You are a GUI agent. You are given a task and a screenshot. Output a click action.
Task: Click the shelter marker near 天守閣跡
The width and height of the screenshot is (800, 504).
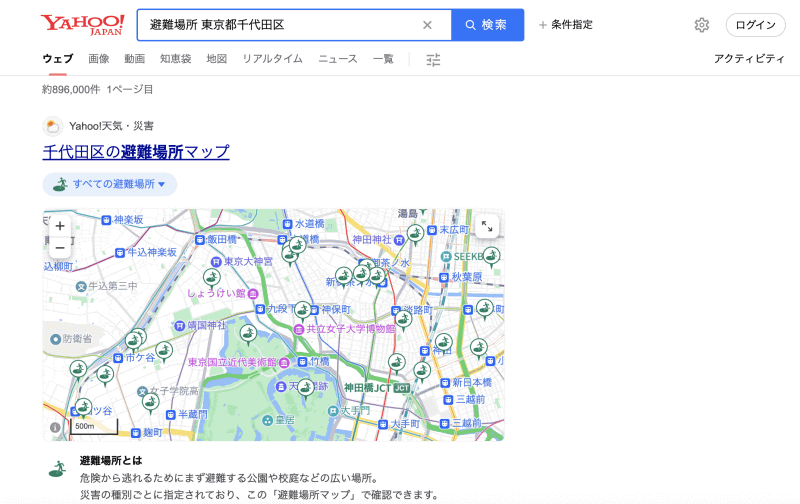coord(305,388)
